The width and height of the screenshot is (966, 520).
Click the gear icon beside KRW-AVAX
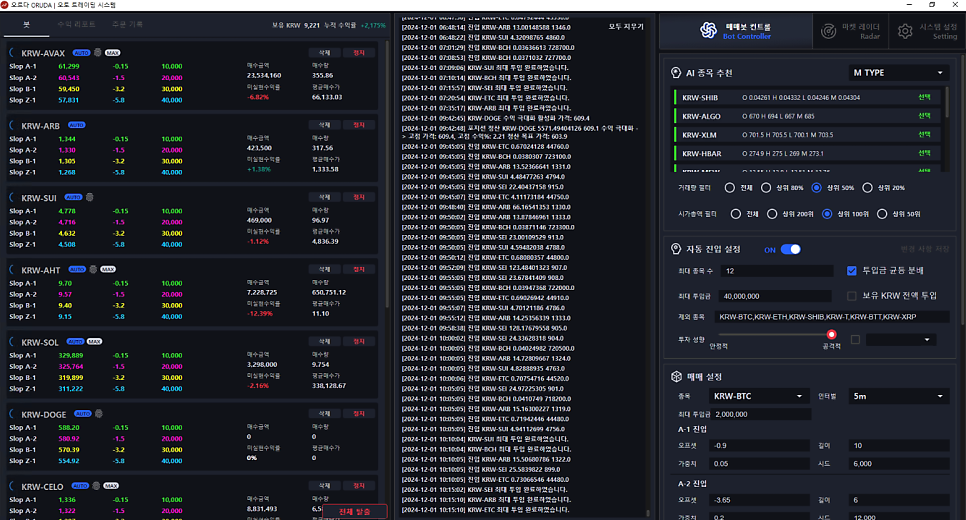point(97,53)
